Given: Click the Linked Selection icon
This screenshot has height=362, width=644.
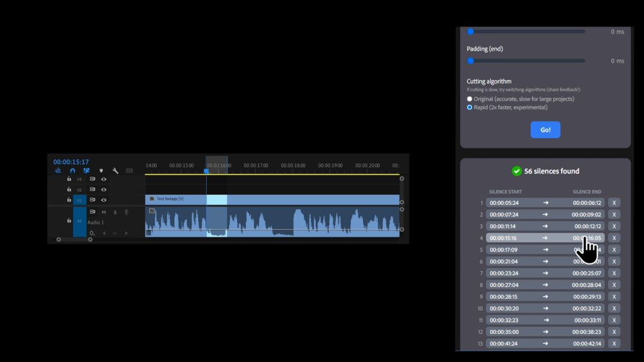Looking at the screenshot, I should click(x=86, y=170).
